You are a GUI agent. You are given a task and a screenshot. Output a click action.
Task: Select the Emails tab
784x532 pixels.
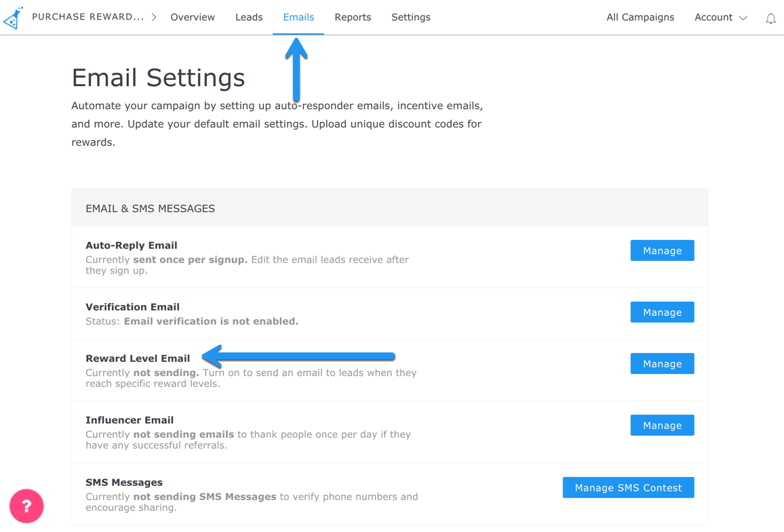click(x=298, y=18)
